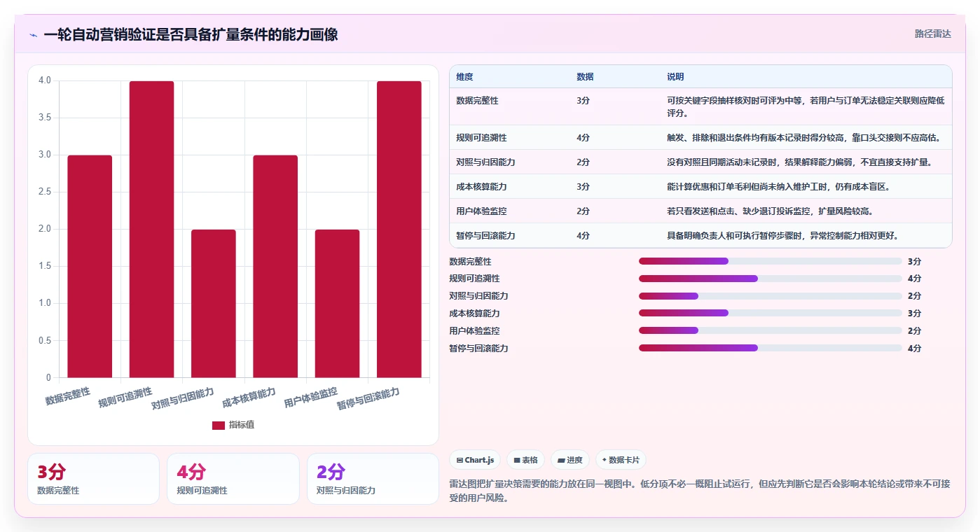Click the lightning icon beside the title

pos(33,35)
